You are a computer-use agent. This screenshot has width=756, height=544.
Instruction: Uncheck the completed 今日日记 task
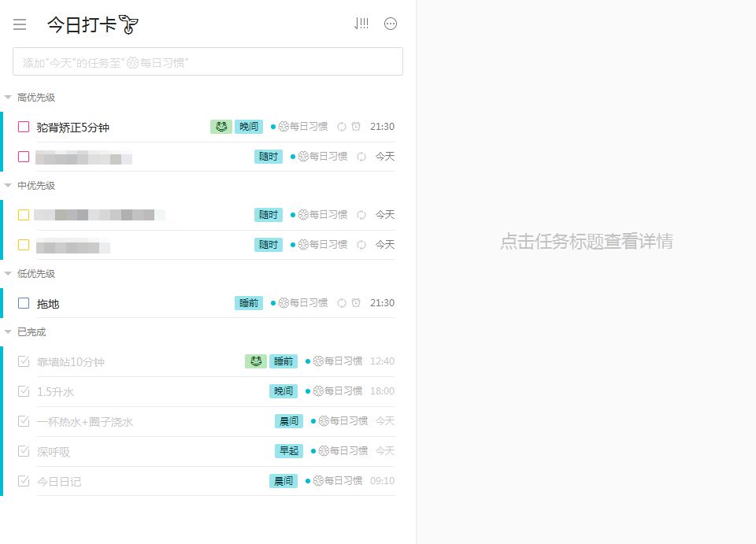[x=24, y=481]
